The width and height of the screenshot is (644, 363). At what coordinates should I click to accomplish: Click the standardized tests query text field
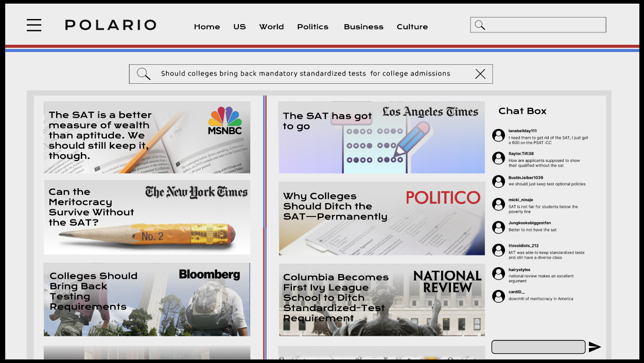310,74
